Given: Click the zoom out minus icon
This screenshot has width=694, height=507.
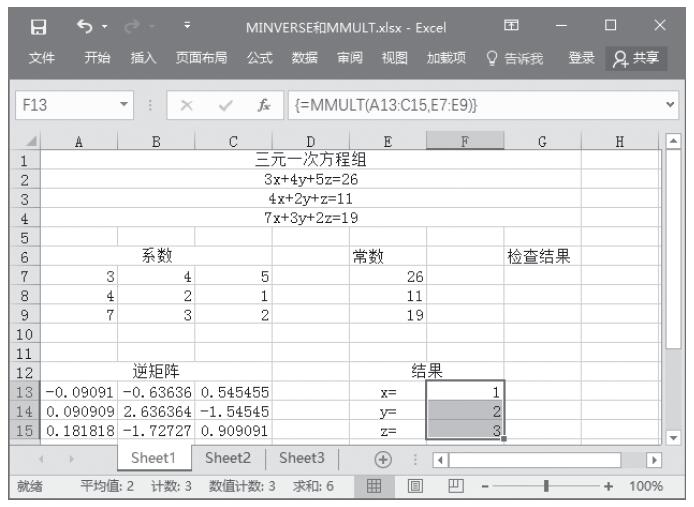Looking at the screenshot, I should click(x=484, y=486).
